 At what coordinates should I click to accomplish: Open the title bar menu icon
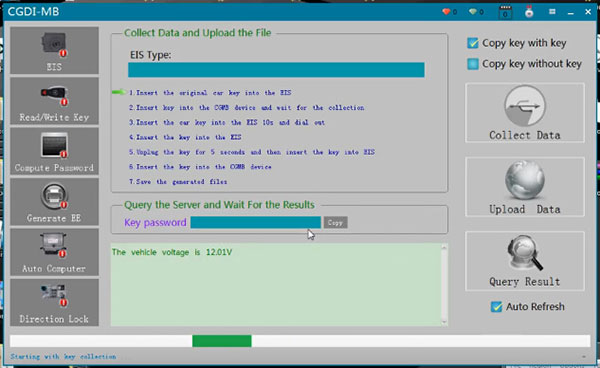[x=552, y=12]
